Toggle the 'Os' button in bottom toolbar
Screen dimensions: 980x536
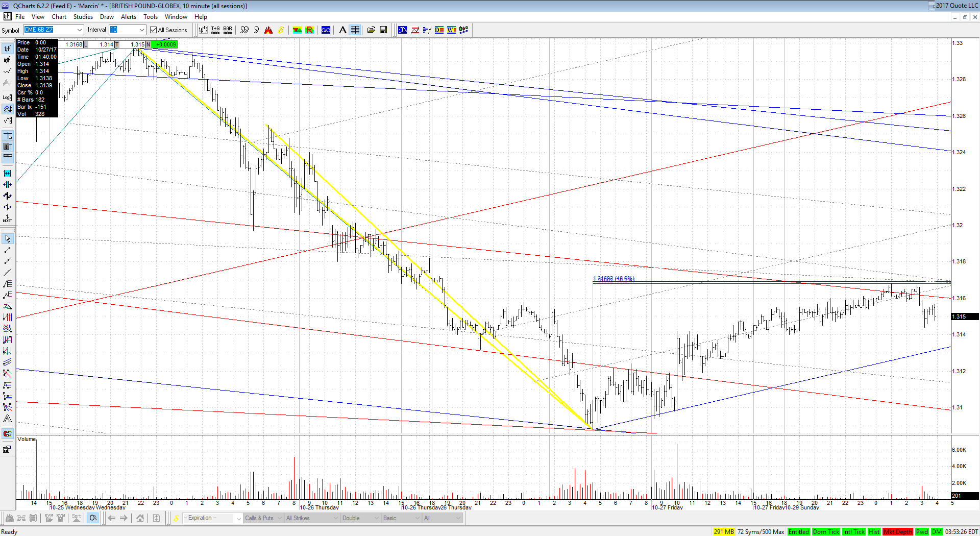[x=93, y=518]
